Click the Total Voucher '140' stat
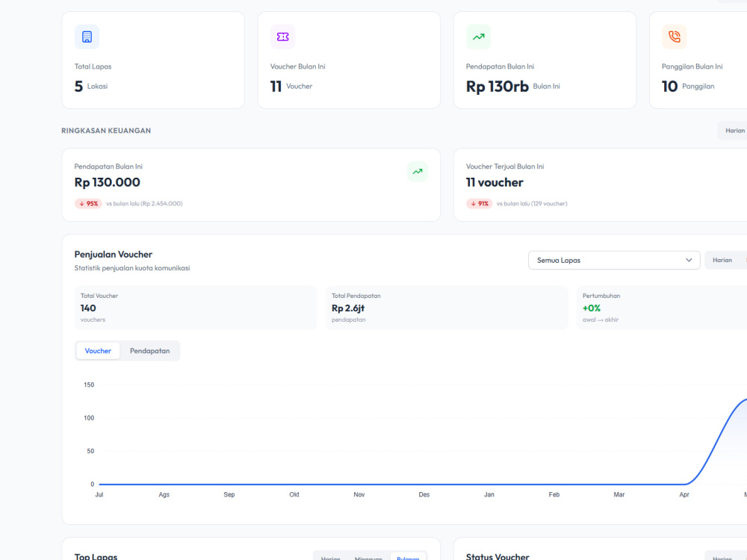 (88, 308)
